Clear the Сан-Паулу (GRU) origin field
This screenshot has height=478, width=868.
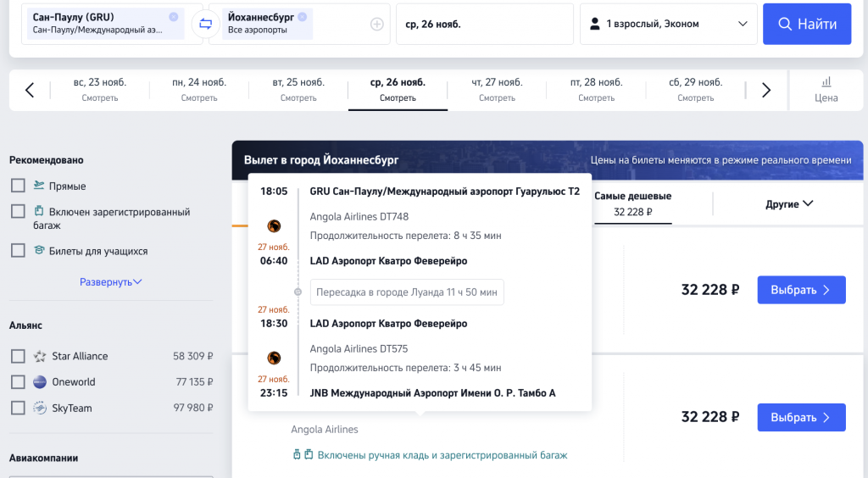174,17
